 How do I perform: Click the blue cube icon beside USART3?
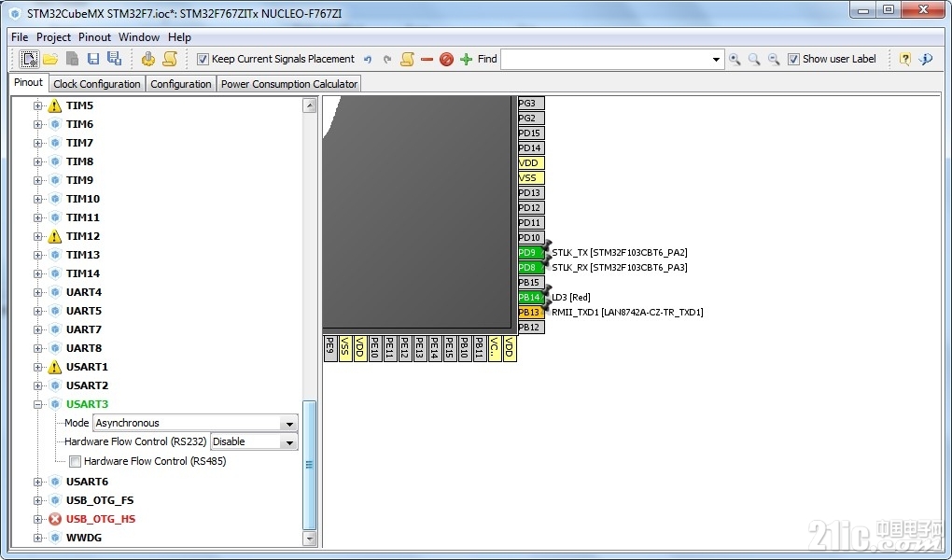pos(55,404)
